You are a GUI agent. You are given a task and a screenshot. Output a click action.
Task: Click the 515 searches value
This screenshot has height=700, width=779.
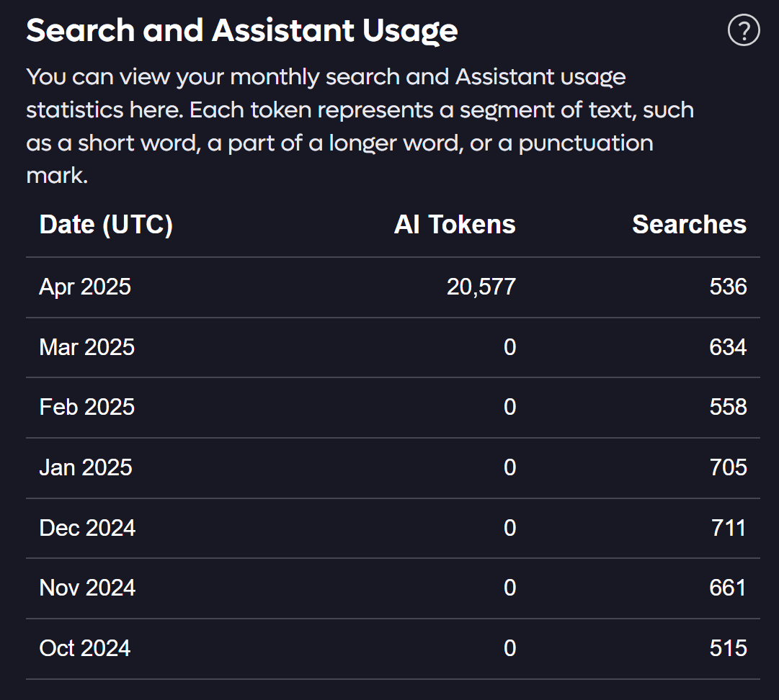coord(728,648)
